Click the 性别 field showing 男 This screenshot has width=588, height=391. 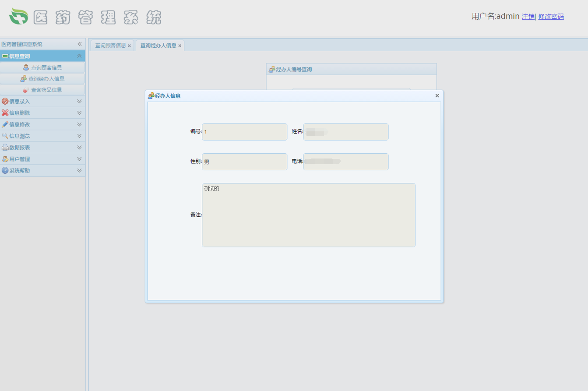click(x=245, y=162)
